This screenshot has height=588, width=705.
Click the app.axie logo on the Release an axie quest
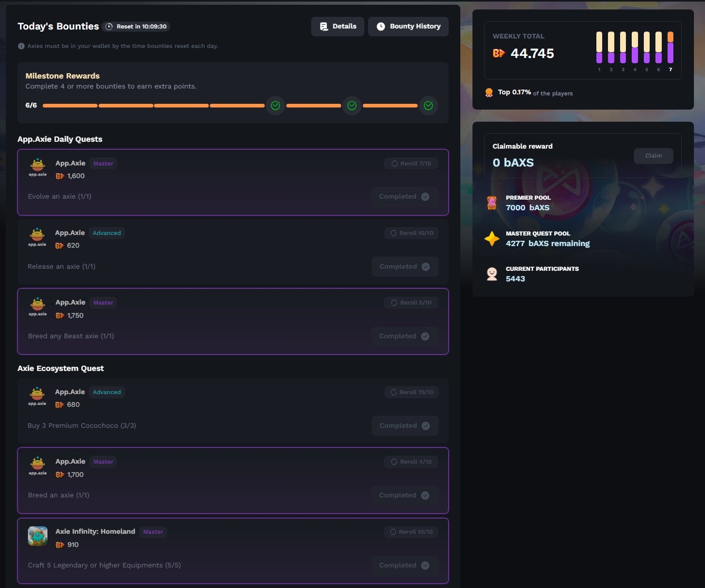pos(37,237)
